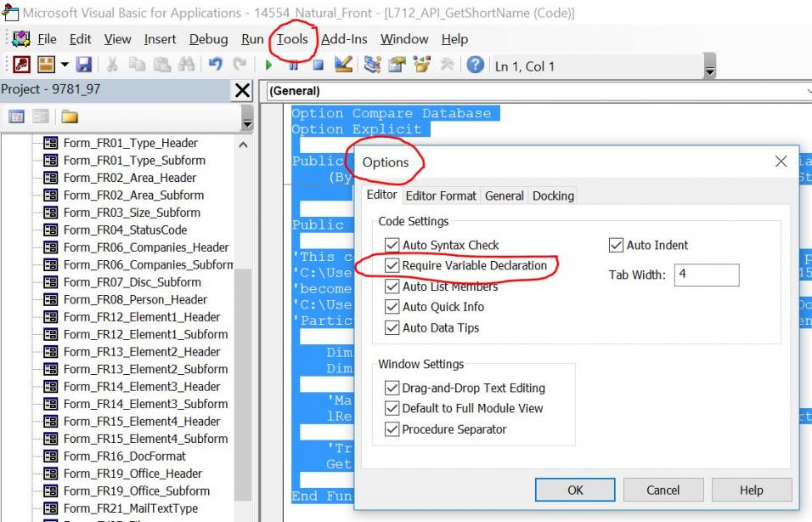The image size is (812, 522).
Task: Confirm the Options dialog with OK
Action: [575, 490]
